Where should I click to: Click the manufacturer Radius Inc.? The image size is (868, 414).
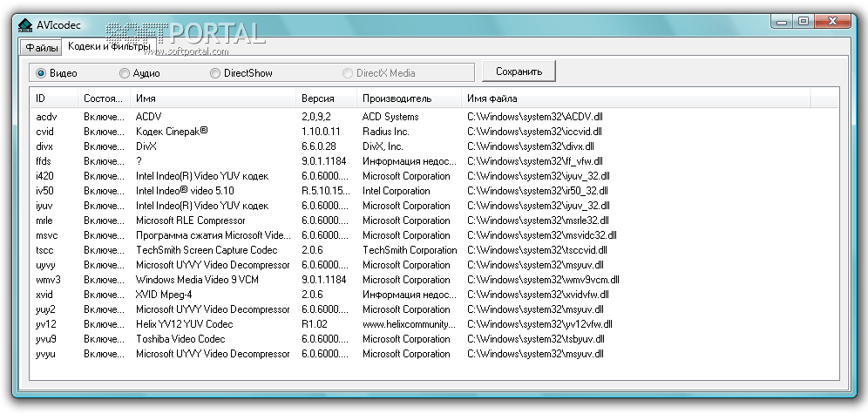click(x=386, y=132)
